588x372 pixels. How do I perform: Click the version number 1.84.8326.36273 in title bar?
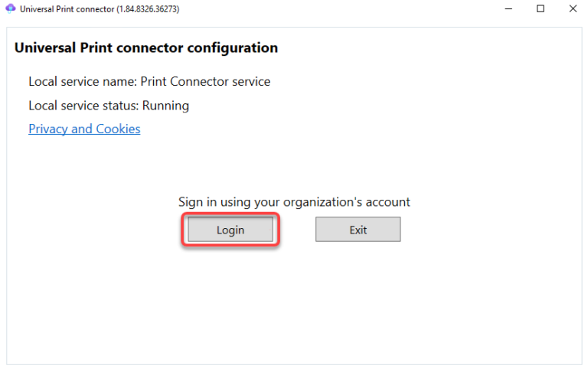tap(149, 9)
